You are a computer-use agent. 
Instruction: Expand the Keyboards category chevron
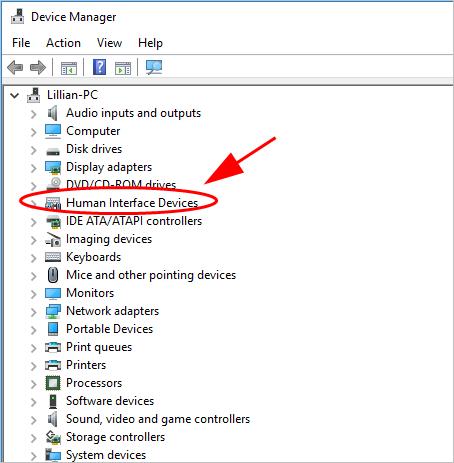pyautogui.click(x=33, y=258)
